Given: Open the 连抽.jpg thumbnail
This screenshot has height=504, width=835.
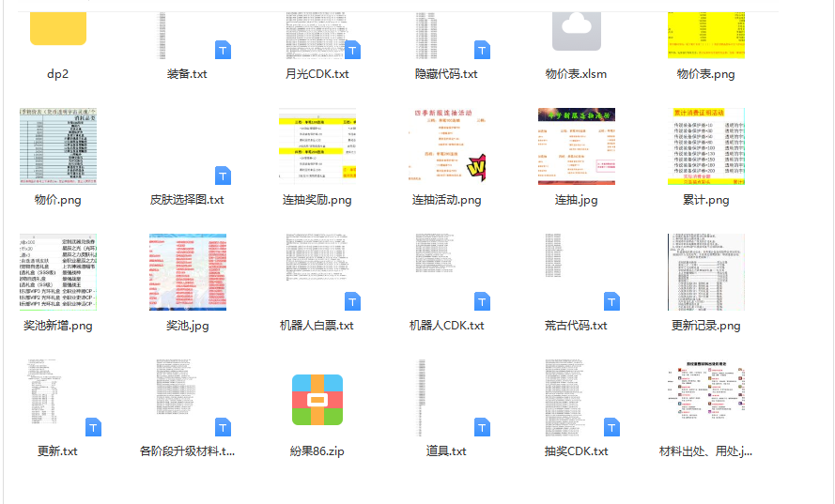Looking at the screenshot, I should pos(577,146).
